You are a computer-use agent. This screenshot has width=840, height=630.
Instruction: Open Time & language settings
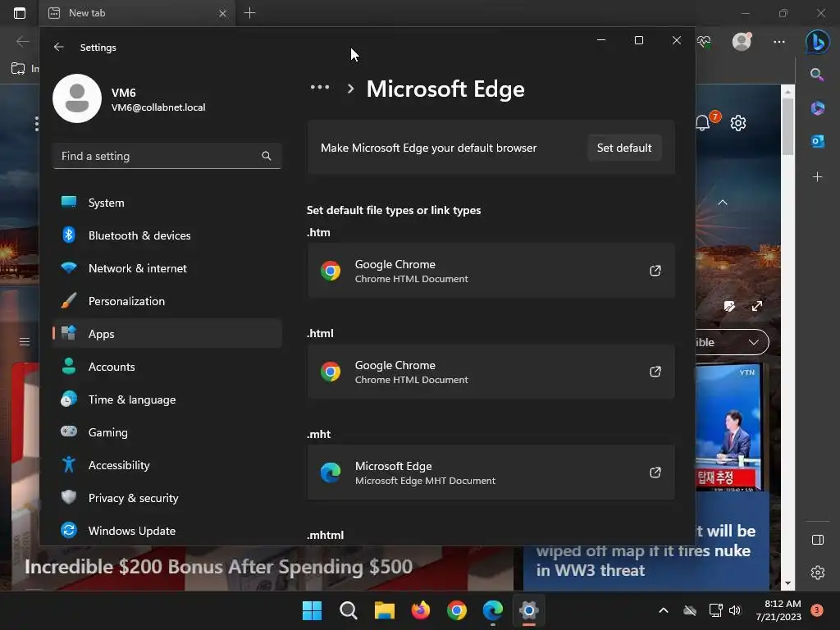167,399
